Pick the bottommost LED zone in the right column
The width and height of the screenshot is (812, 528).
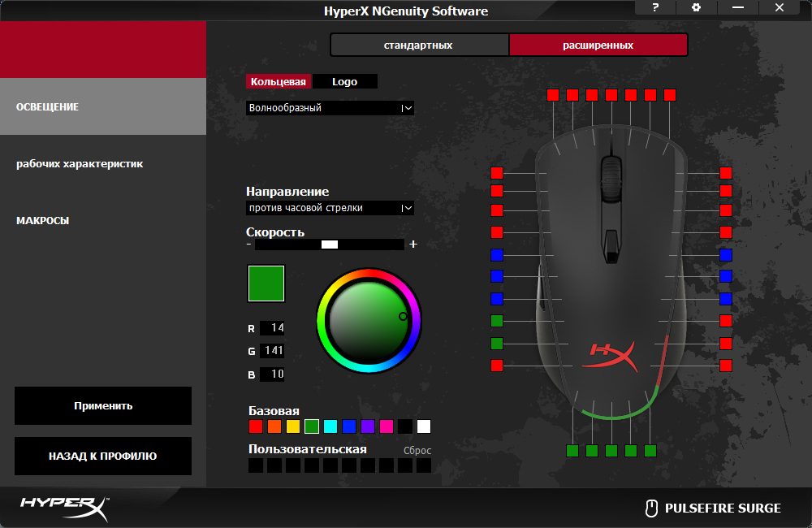tap(725, 366)
